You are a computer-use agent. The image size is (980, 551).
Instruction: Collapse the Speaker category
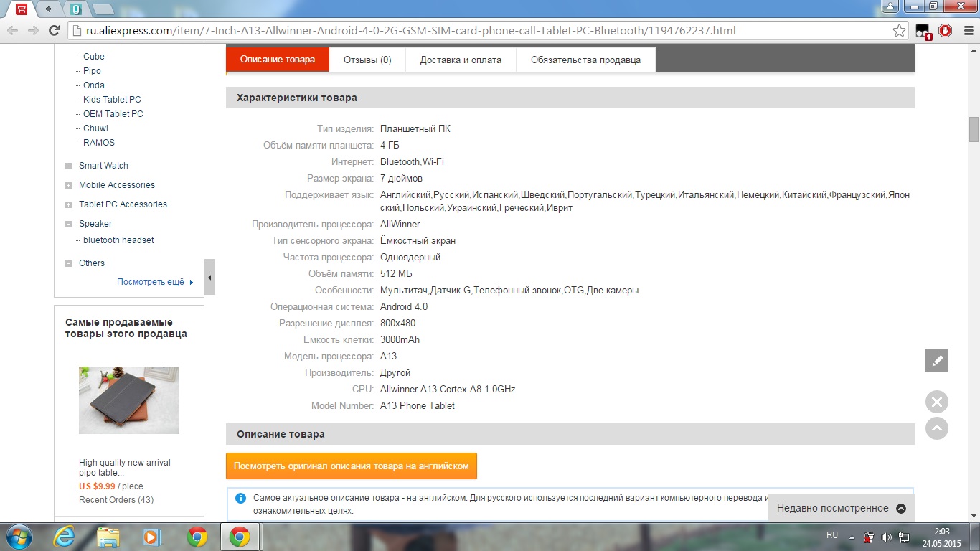69,224
